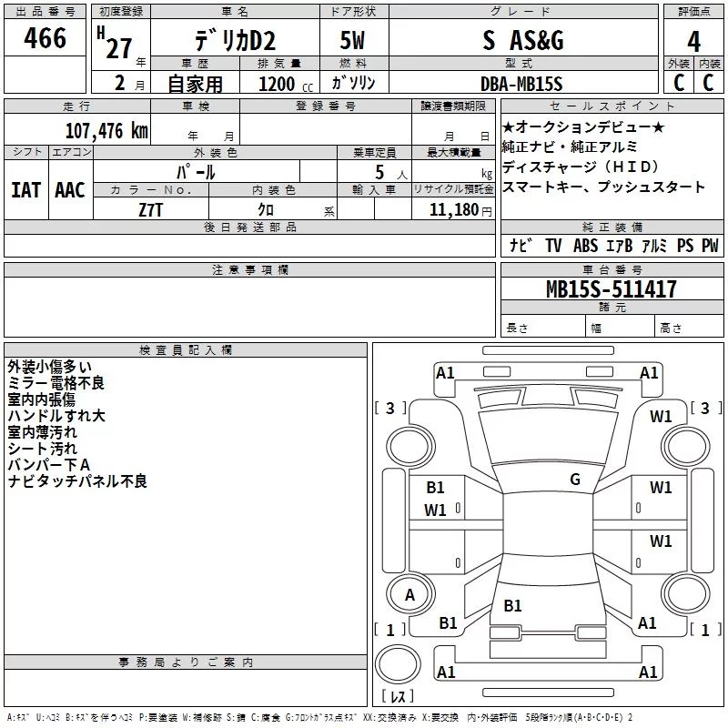Click the interior grade C under 内装
This screenshot has width=728, height=728.
click(x=708, y=83)
